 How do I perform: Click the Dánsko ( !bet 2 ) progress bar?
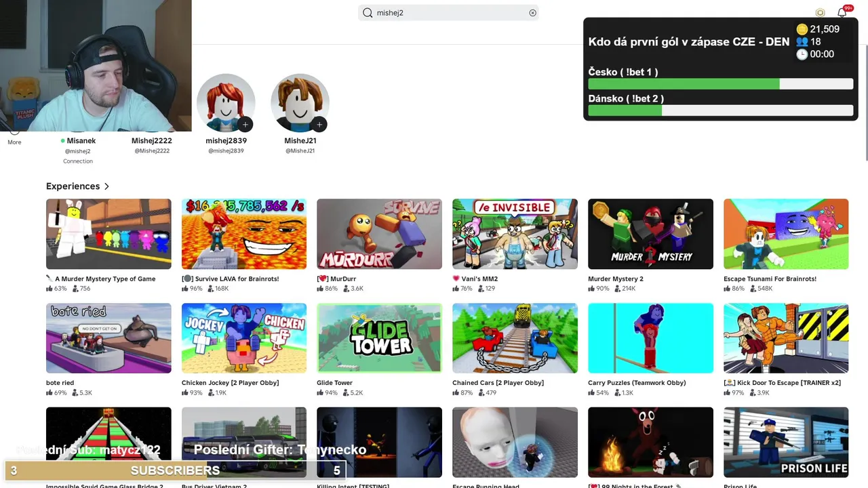click(x=720, y=110)
